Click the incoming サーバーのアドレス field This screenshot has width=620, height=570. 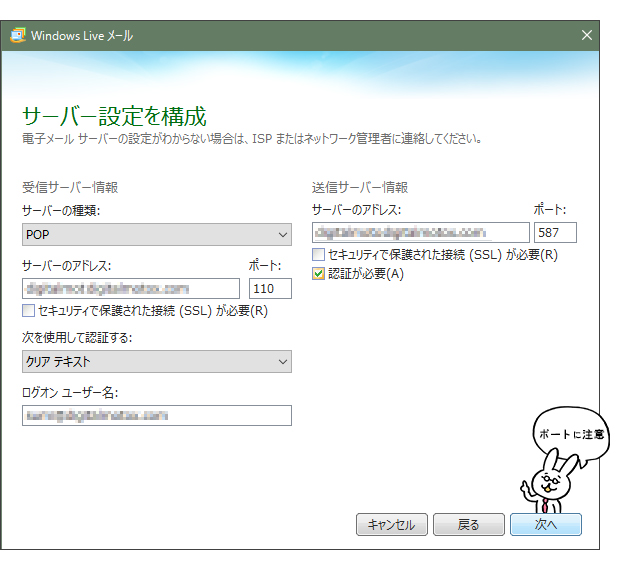click(131, 289)
